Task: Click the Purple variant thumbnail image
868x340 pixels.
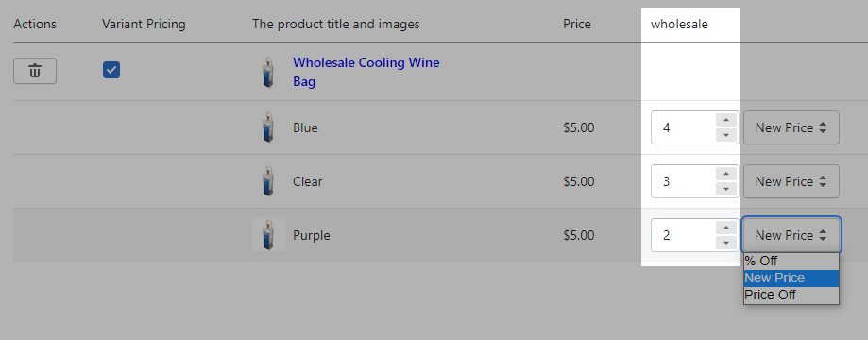Action: pos(268,235)
